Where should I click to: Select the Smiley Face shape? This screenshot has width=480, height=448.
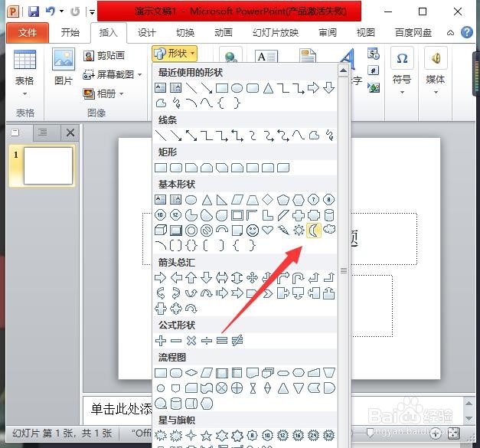pyautogui.click(x=253, y=231)
